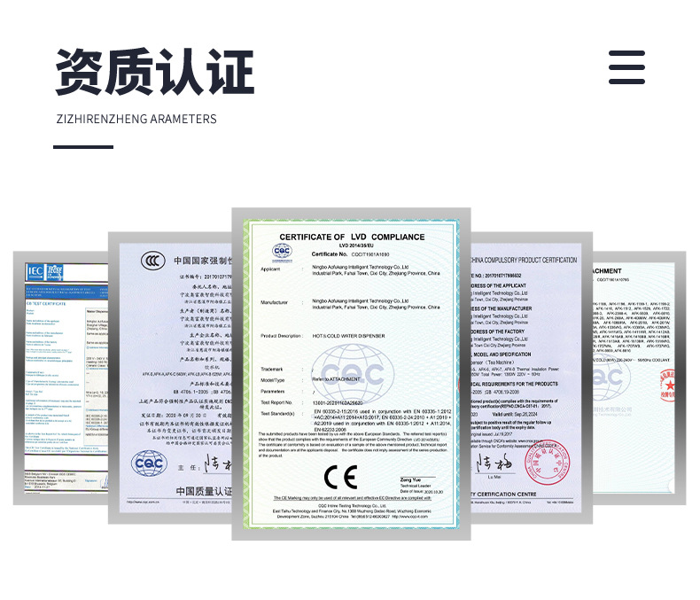Click the CE mark on LVD certificate

341,477
